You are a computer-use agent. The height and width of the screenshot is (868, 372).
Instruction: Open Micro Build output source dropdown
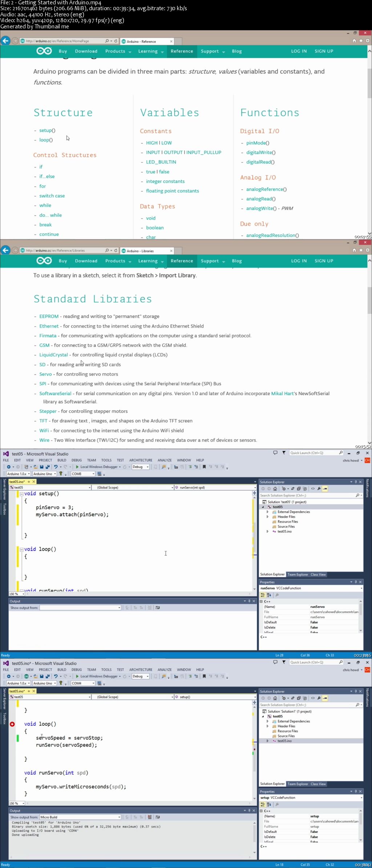pos(80,817)
